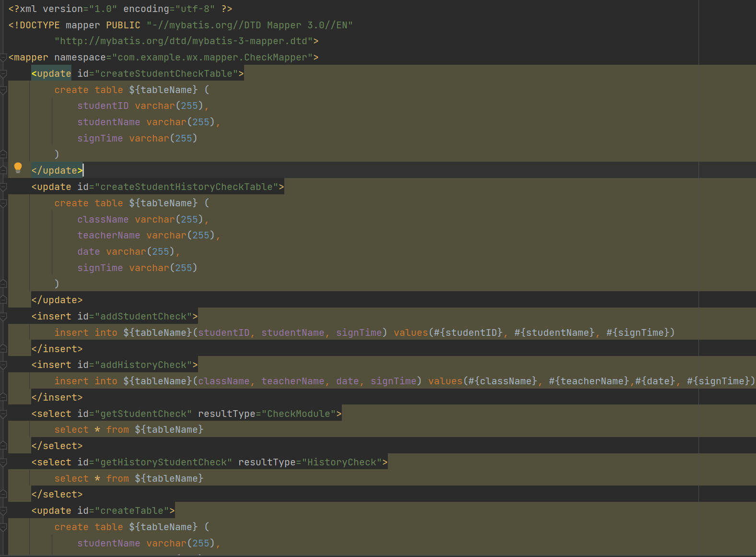Click date in the varchar column definition

[89, 252]
